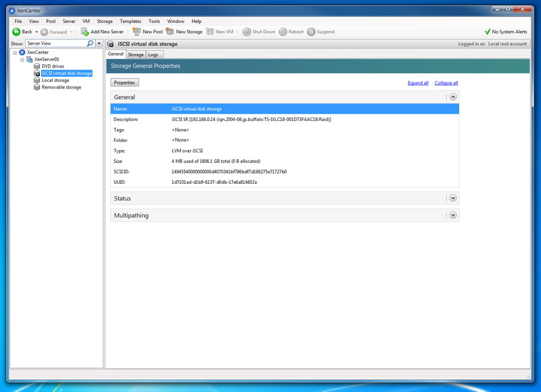Click the Size value 4 MB used

(x=216, y=161)
